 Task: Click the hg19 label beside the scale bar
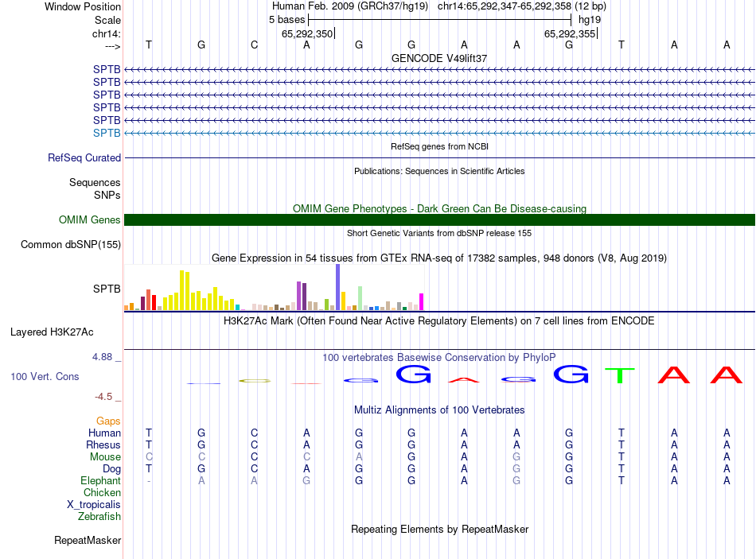590,20
